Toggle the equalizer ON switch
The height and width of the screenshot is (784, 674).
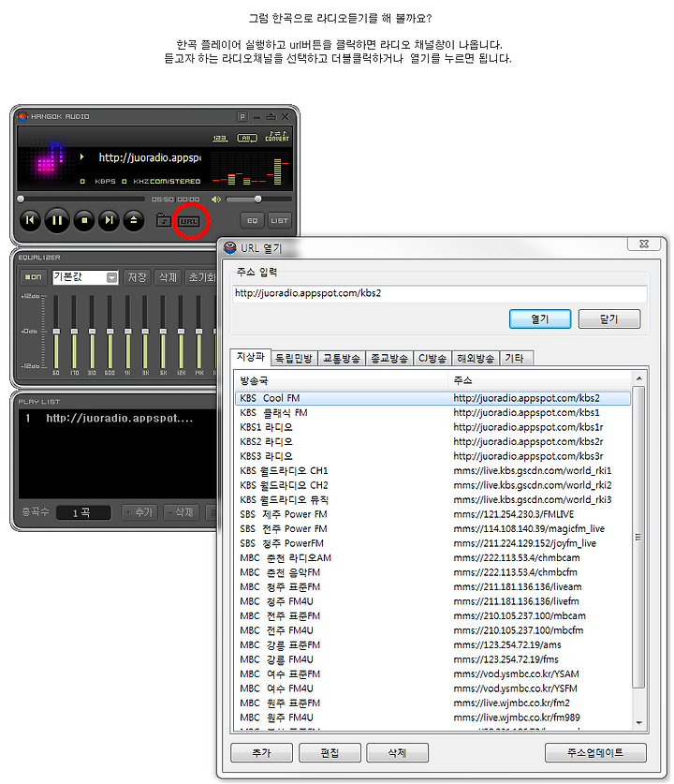coord(34,277)
